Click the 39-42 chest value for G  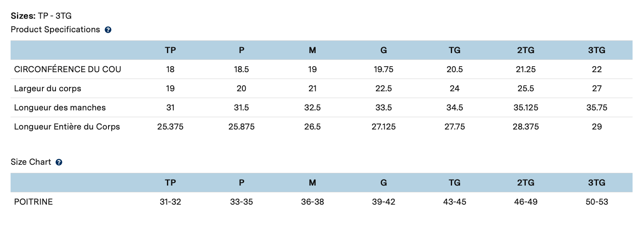click(x=383, y=202)
